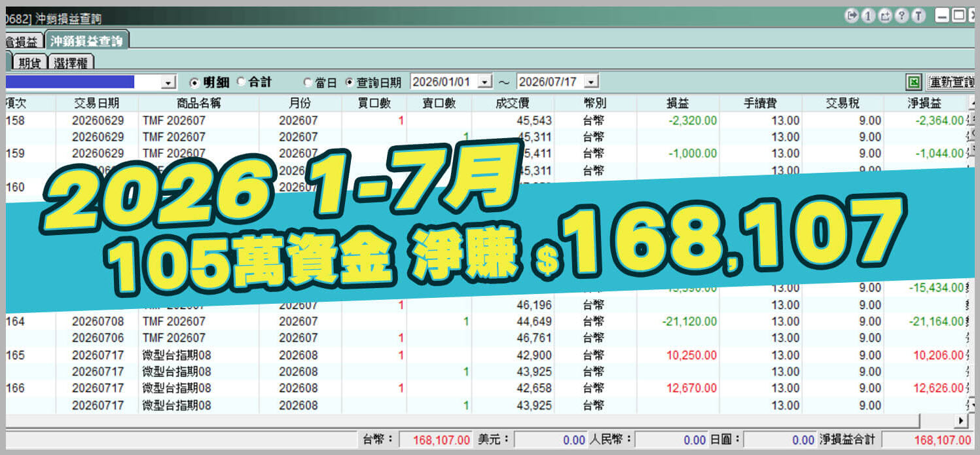Open the start date 2026/01/01 dropdown arrow

[x=485, y=82]
